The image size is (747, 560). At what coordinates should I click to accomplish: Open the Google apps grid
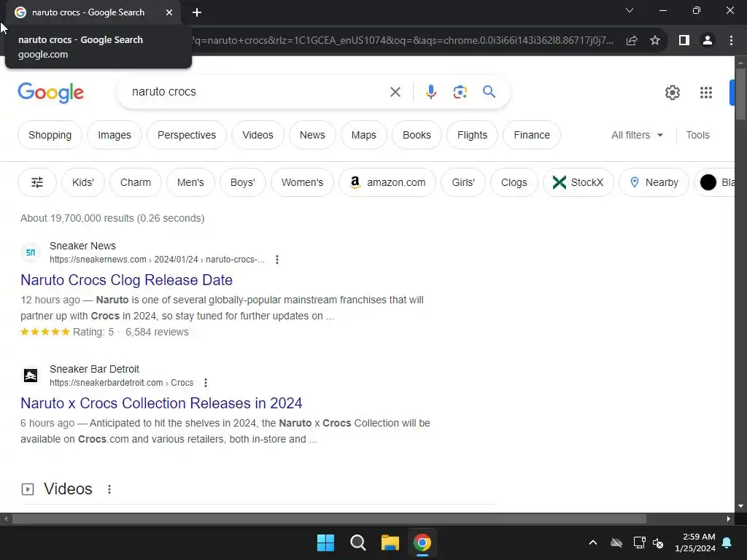[x=706, y=93]
